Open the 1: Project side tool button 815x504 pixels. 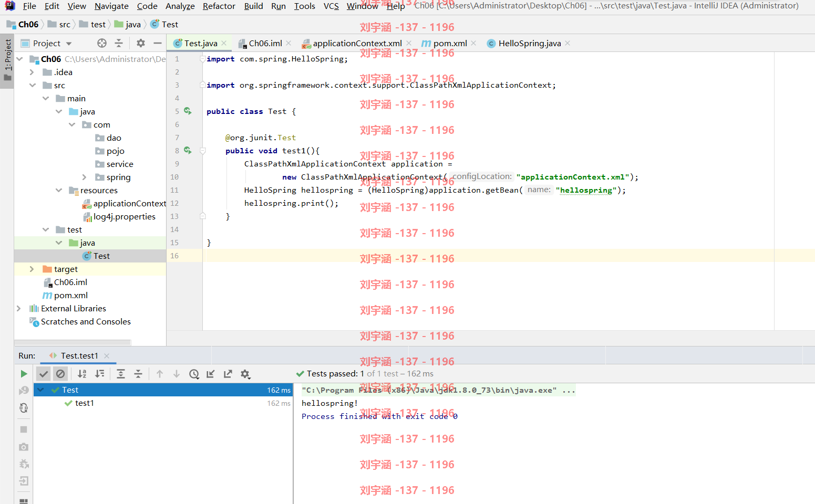[x=7, y=61]
